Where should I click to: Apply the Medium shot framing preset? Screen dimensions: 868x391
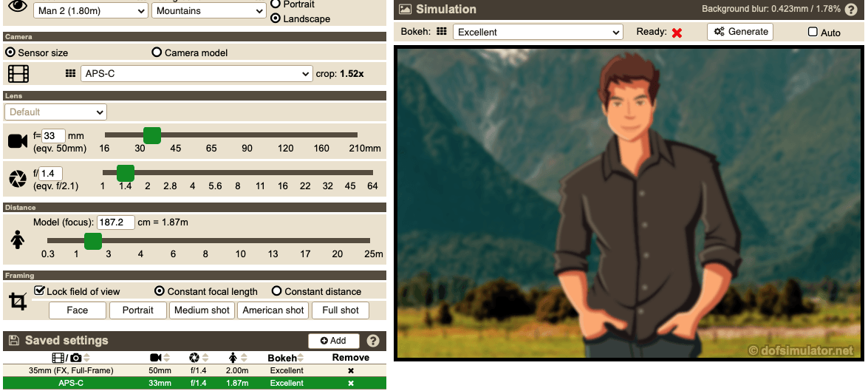(202, 310)
